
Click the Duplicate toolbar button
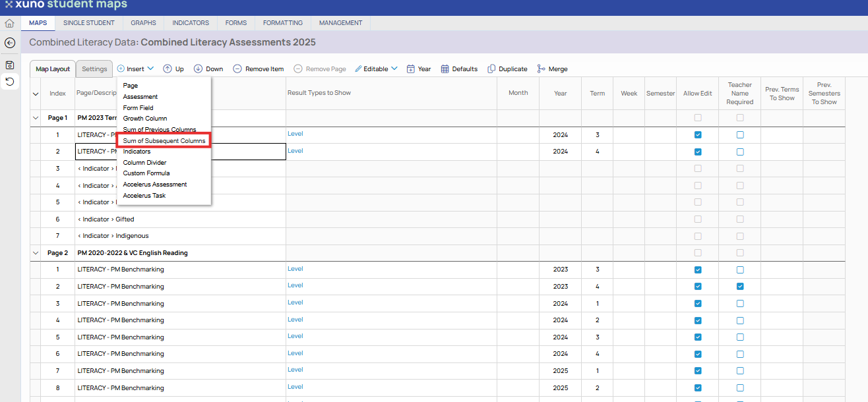tap(507, 69)
